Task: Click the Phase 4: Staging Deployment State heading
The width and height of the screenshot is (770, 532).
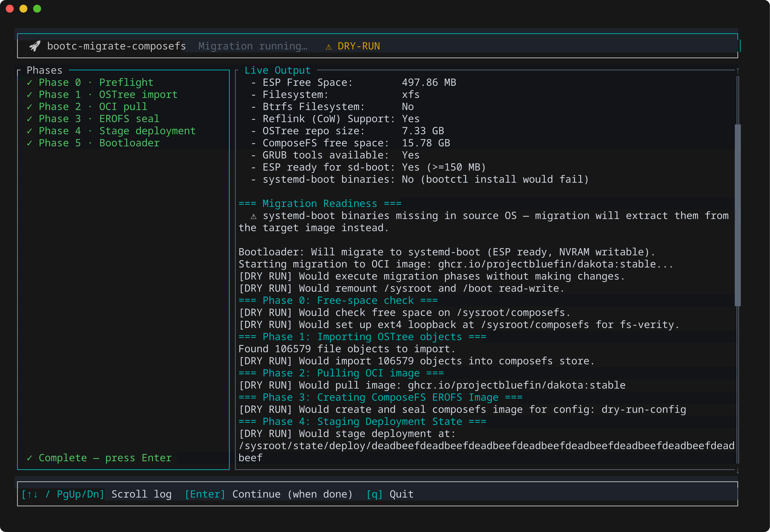Action: click(x=362, y=422)
